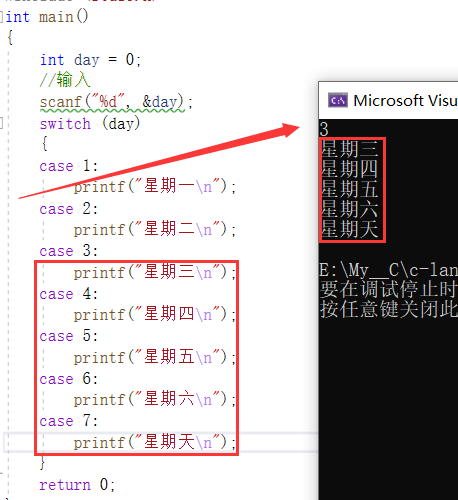Click the console window's app icon

(x=338, y=100)
